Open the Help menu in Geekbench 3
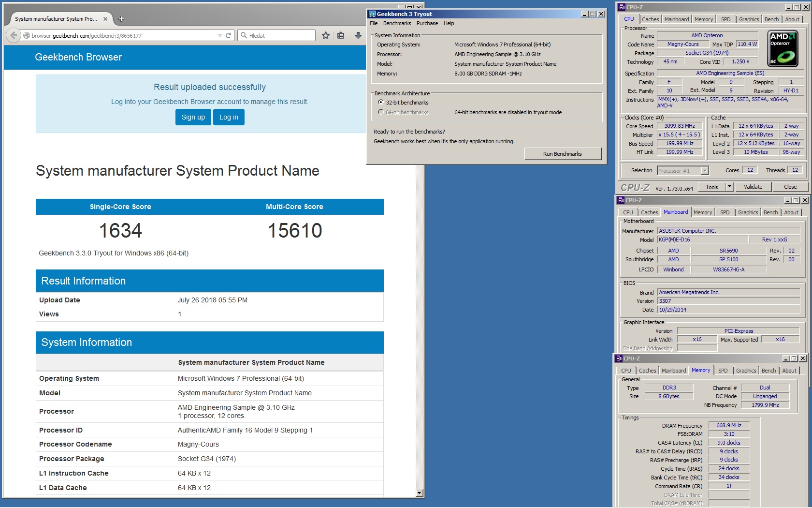This screenshot has width=812, height=508. 449,23
